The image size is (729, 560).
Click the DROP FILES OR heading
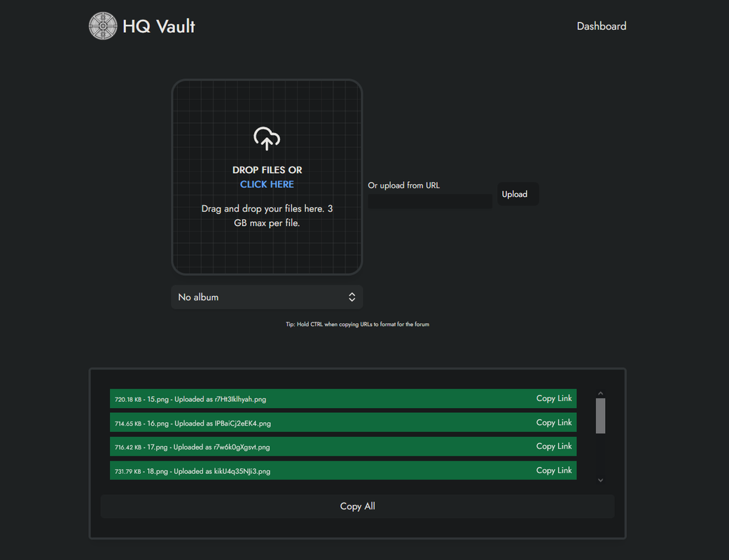[267, 170]
